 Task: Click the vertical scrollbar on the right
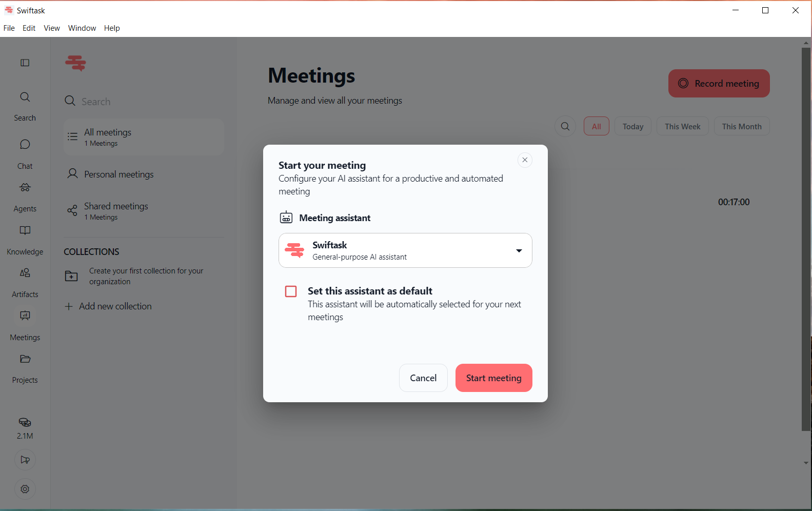coord(806,239)
